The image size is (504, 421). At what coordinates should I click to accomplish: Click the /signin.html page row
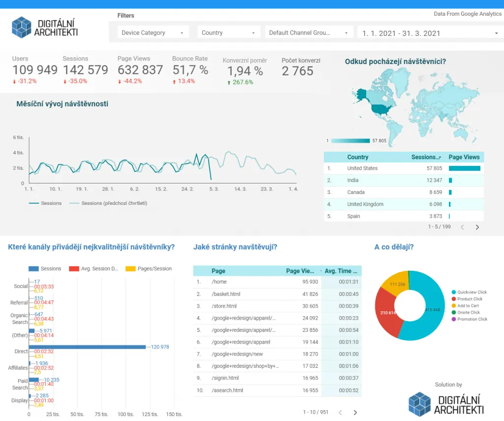coord(277,378)
